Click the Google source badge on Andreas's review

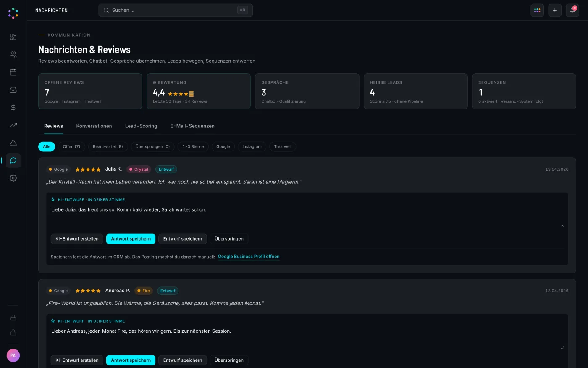point(58,291)
